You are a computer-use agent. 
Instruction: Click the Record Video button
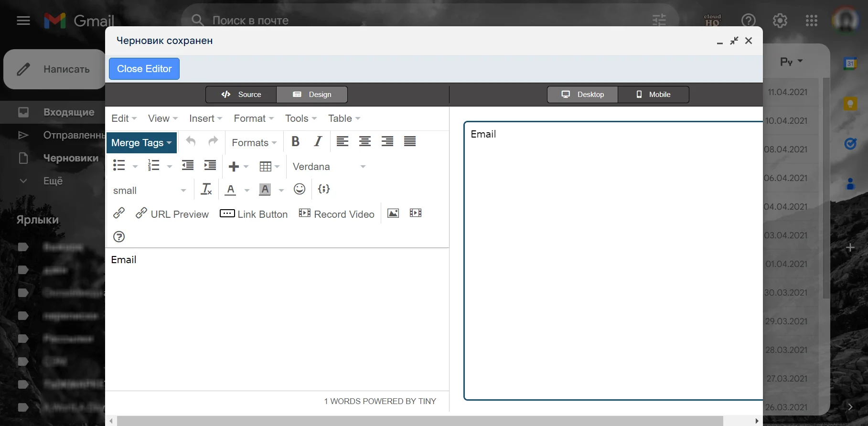(337, 214)
